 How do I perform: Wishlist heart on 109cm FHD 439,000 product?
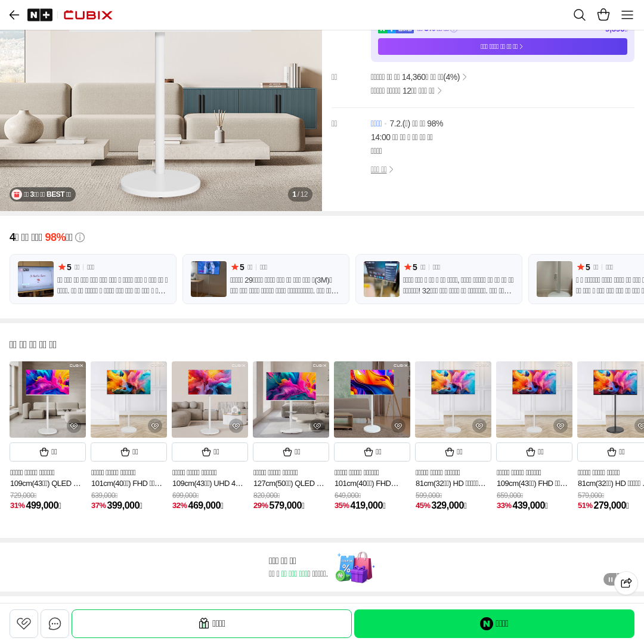(561, 426)
